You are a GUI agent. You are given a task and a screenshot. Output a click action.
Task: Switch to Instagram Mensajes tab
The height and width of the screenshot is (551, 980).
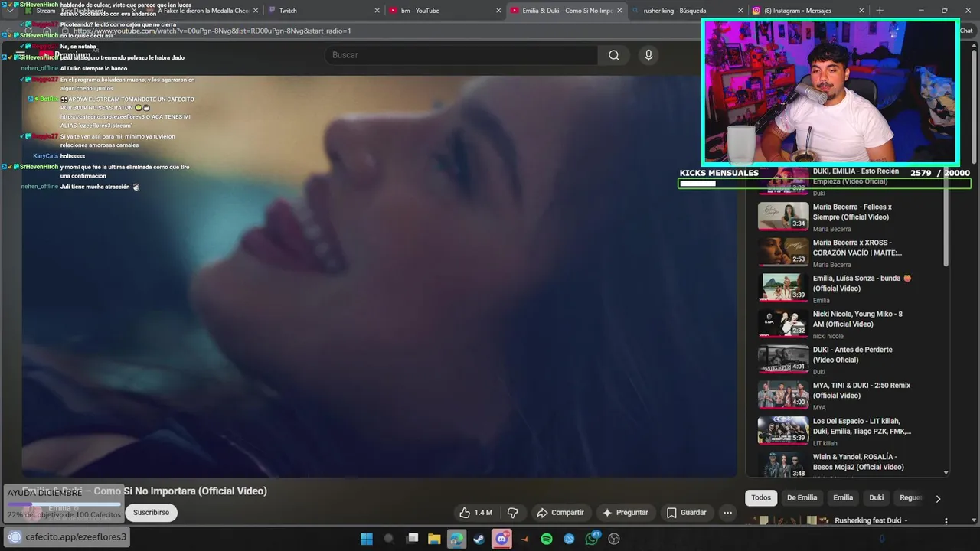tap(808, 11)
